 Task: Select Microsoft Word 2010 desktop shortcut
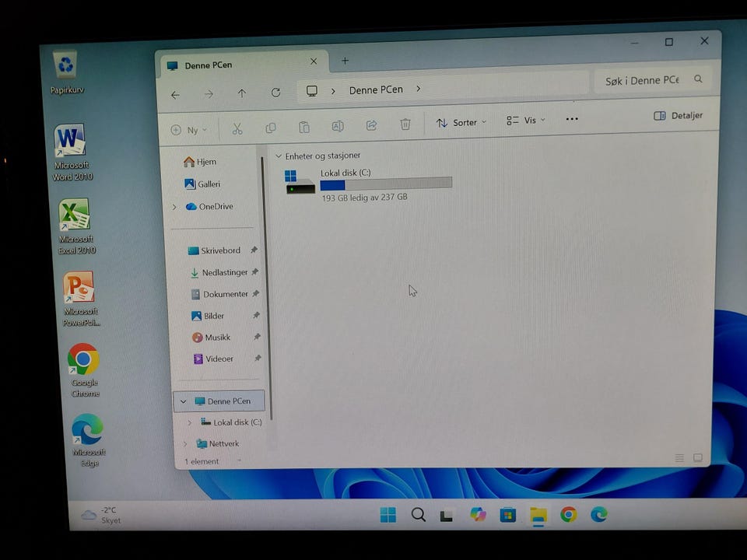tap(72, 152)
